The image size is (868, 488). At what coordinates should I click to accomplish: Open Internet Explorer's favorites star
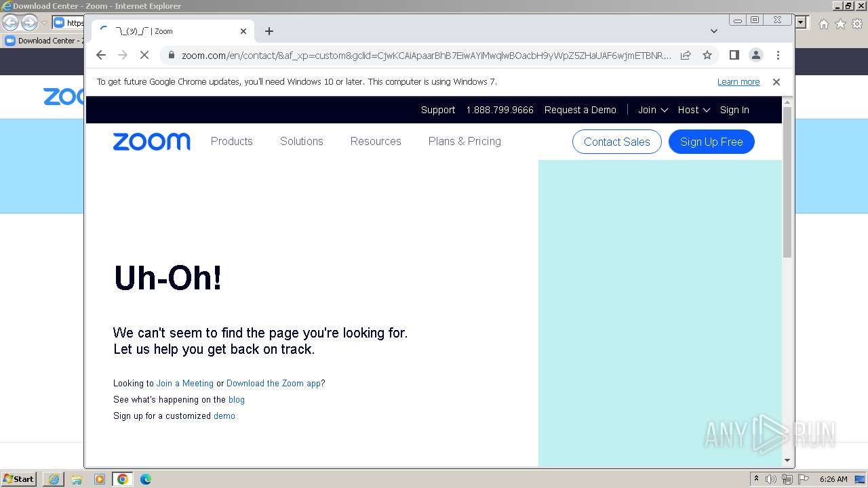point(840,24)
